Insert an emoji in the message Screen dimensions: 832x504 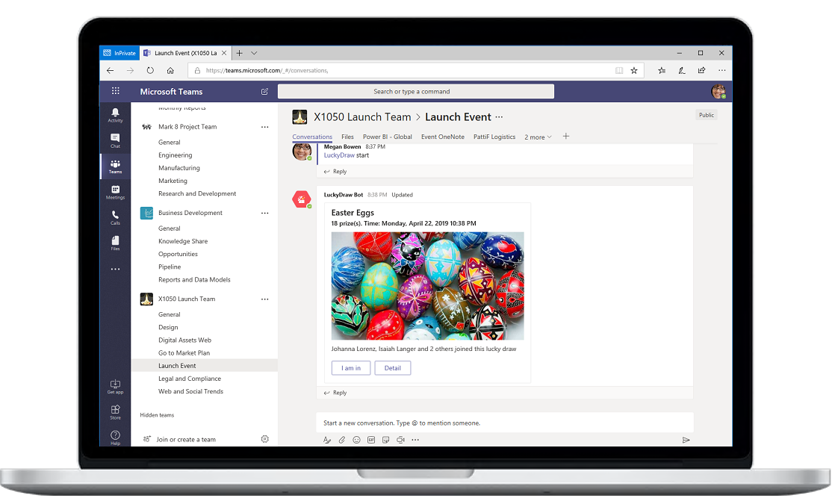pos(356,440)
